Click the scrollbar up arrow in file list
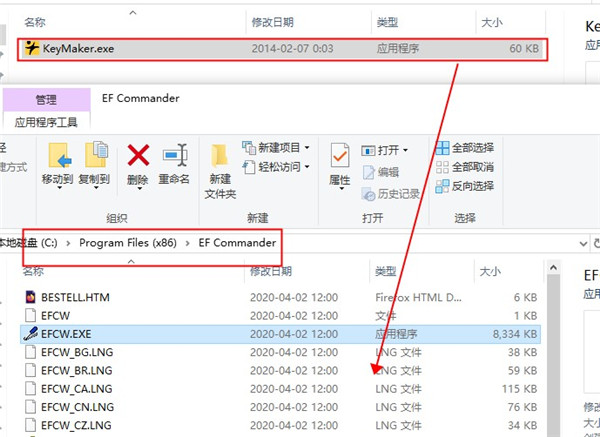 [553, 268]
